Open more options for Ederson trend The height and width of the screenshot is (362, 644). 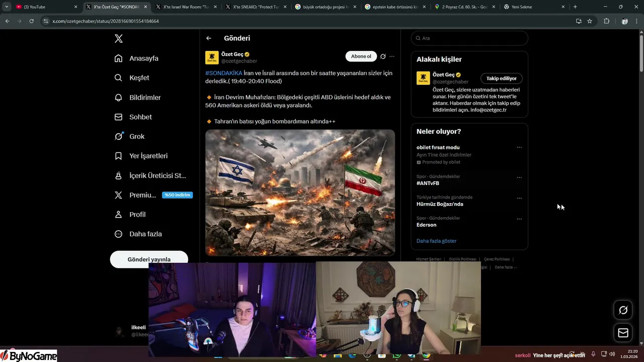[x=519, y=219]
